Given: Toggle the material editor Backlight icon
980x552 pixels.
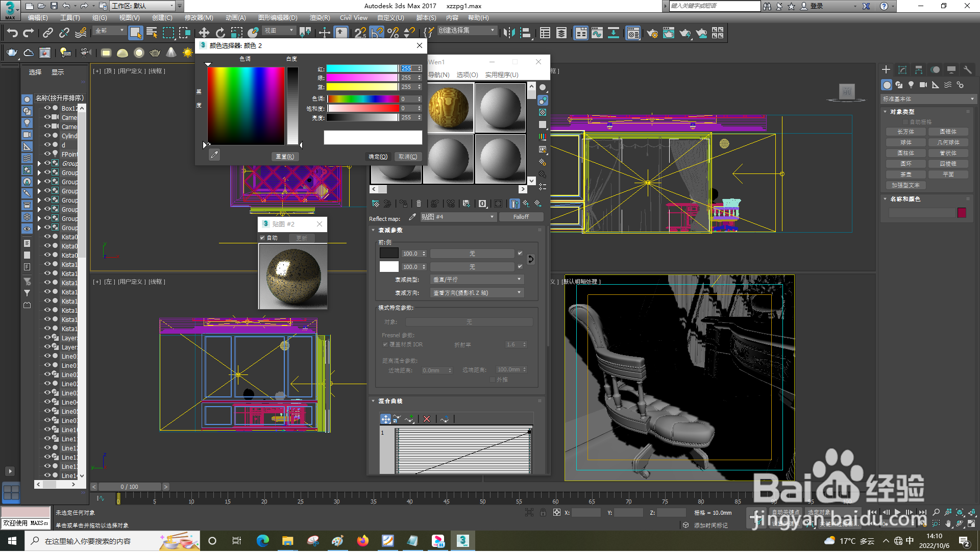Looking at the screenshot, I should [x=543, y=100].
